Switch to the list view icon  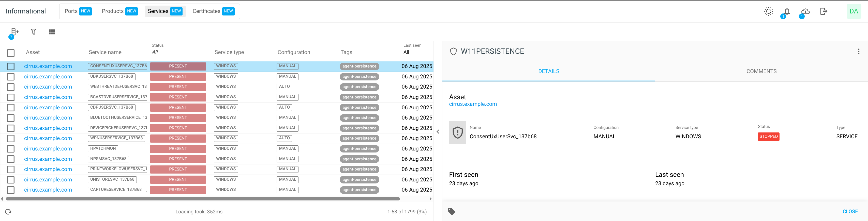pyautogui.click(x=52, y=32)
